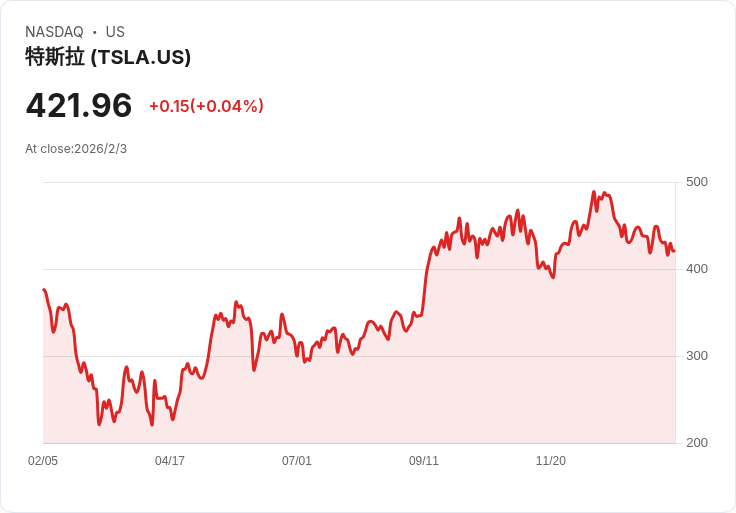Click the 300 price axis label
736x513 pixels.
tap(697, 356)
